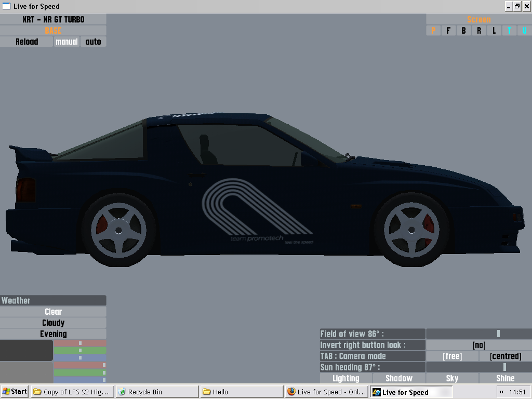Click the Live for Speed game taskbar button

coord(411,392)
